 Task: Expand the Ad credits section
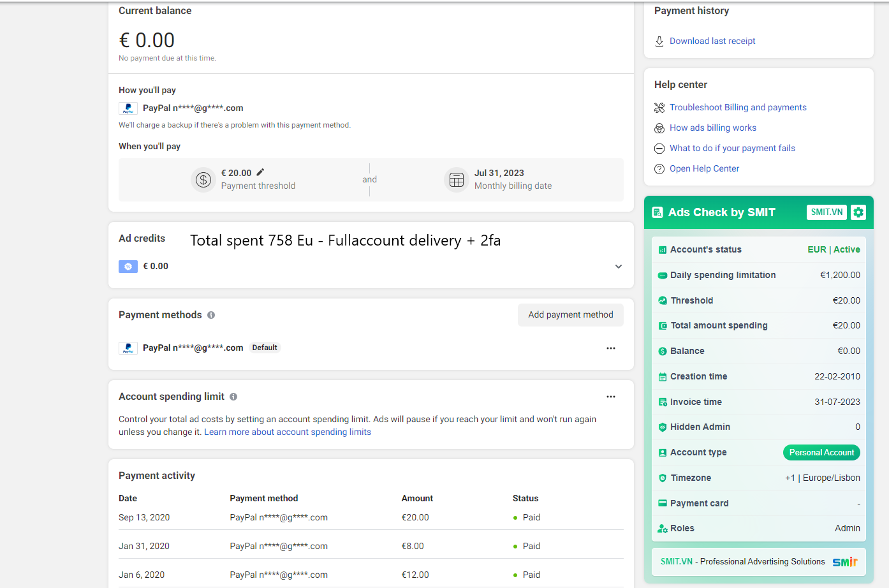pos(618,267)
